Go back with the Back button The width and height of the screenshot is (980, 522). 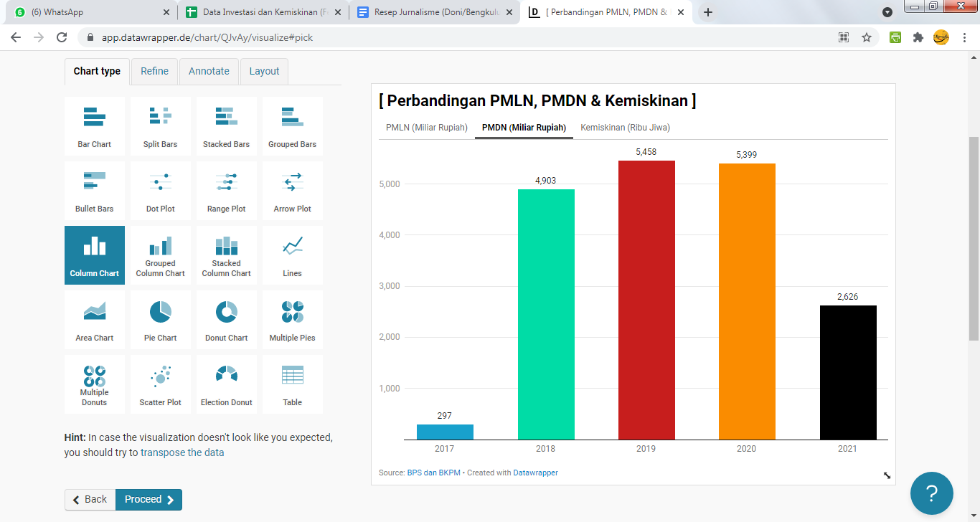coord(90,500)
